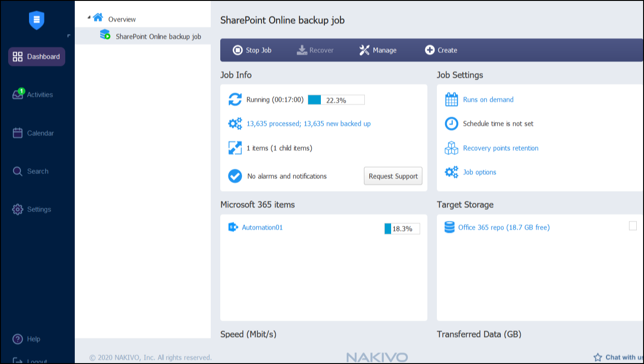Click the Overview home icon

pyautogui.click(x=98, y=18)
